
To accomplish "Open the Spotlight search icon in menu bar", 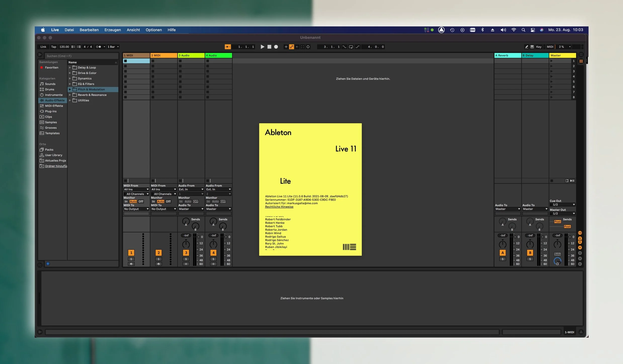I will 523,30.
